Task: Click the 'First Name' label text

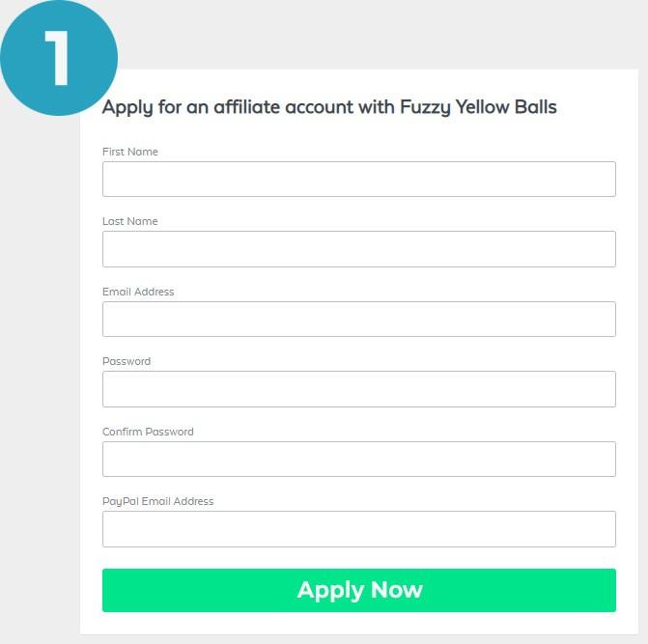Action: pos(129,152)
